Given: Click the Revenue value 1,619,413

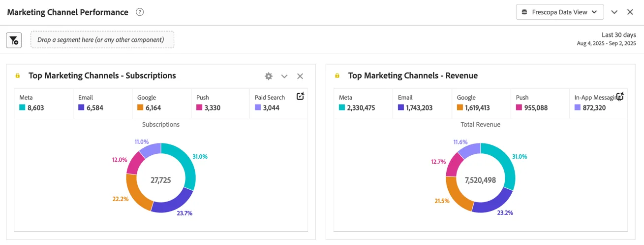Looking at the screenshot, I should pyautogui.click(x=478, y=107).
